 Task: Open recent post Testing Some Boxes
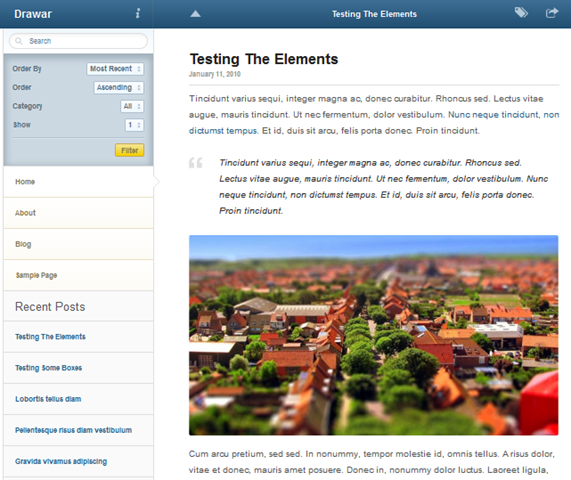48,368
